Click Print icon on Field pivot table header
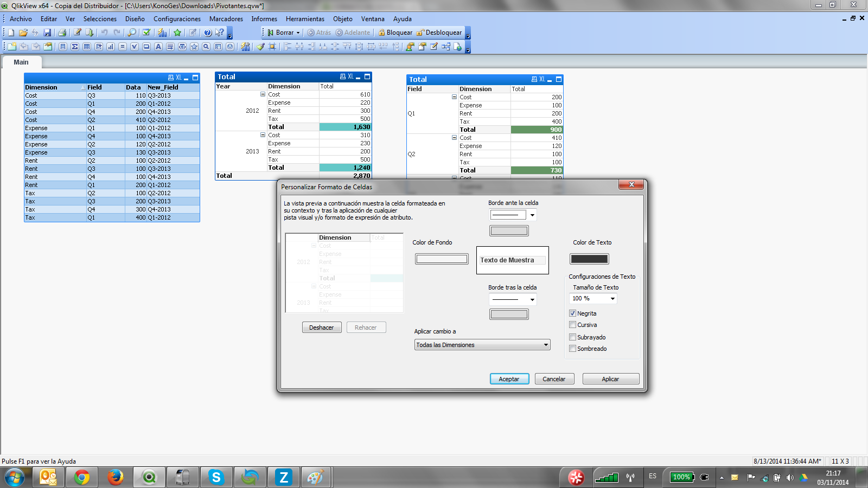The width and height of the screenshot is (868, 488). pyautogui.click(x=534, y=79)
